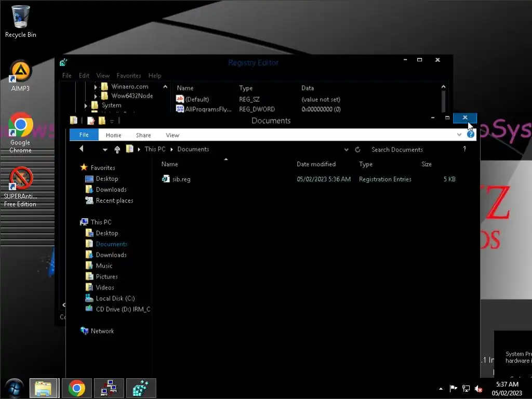Image resolution: width=532 pixels, height=399 pixels.
Task: Open the Recycle Bin desktop icon
Action: point(20,21)
